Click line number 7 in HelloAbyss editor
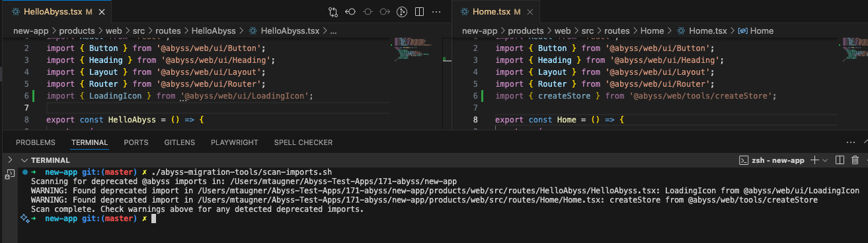 click(x=26, y=108)
